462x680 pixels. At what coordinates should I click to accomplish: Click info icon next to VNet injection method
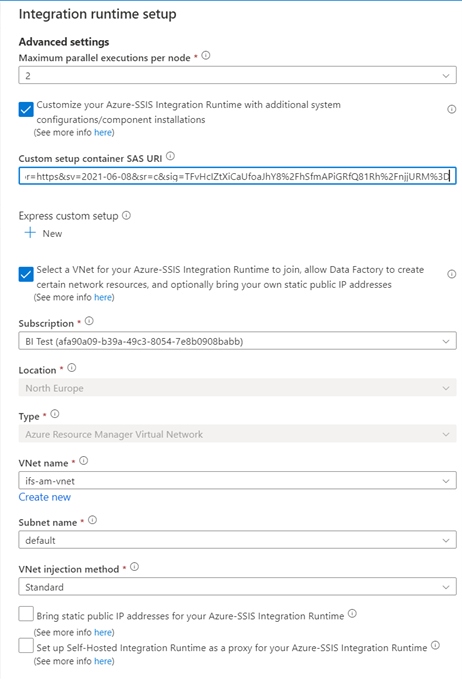coord(134,567)
